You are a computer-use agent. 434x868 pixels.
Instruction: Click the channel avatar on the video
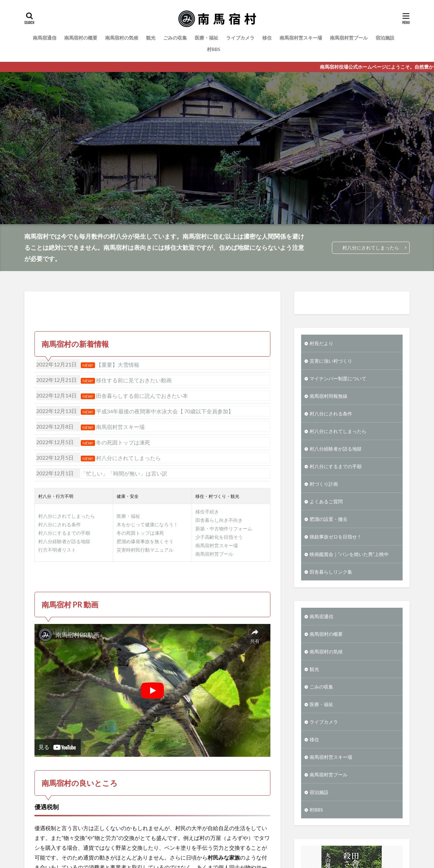(x=45, y=635)
